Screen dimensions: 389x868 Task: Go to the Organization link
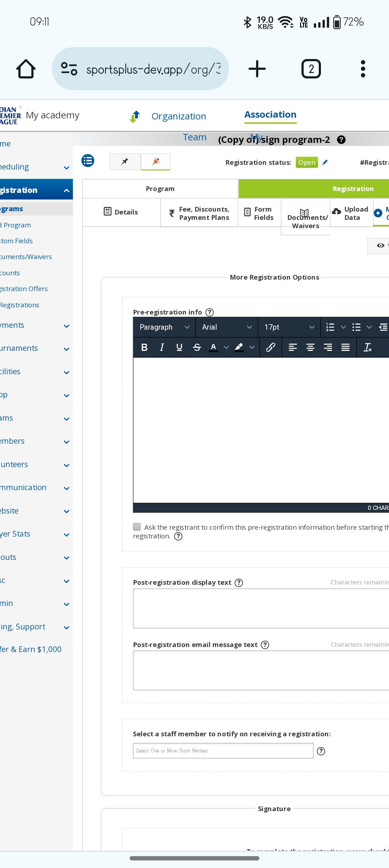click(179, 116)
